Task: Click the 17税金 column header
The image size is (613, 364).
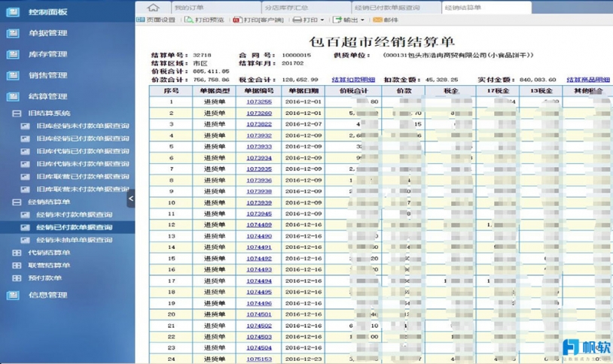Action: (x=498, y=90)
